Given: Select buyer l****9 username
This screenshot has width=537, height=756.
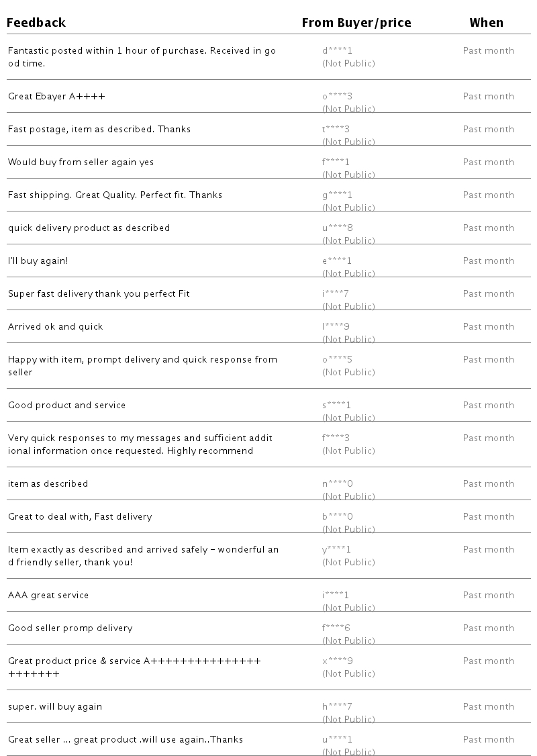Looking at the screenshot, I should (x=336, y=326).
